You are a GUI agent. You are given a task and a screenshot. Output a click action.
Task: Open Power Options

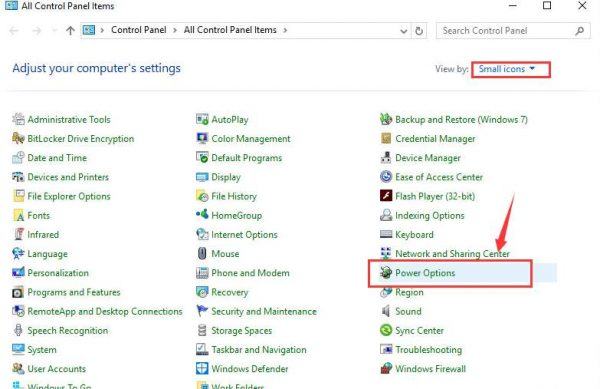pos(425,273)
